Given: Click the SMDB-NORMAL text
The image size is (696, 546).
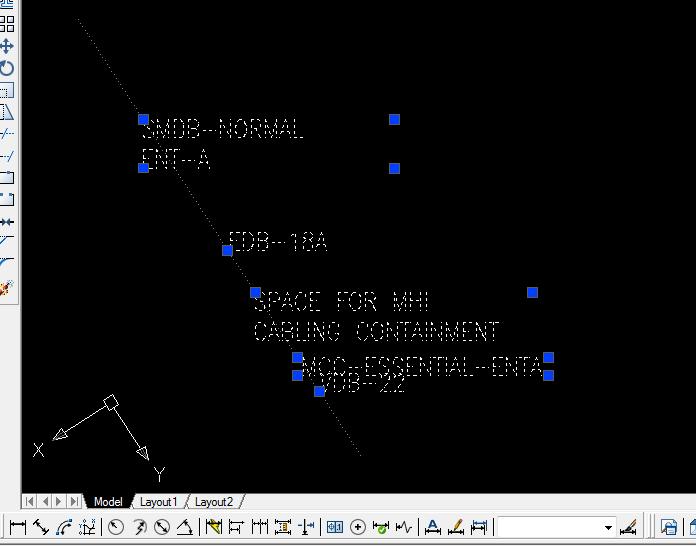Looking at the screenshot, I should click(223, 129).
